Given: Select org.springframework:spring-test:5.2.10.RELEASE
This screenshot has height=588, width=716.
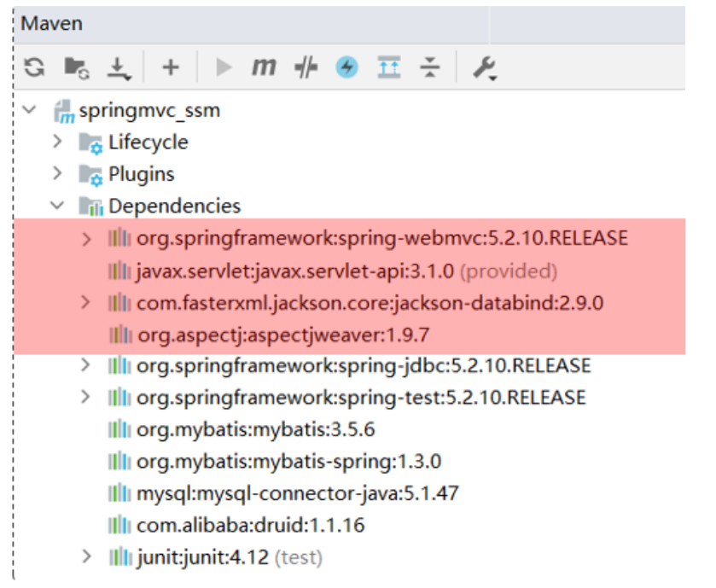Looking at the screenshot, I should click(x=361, y=398).
